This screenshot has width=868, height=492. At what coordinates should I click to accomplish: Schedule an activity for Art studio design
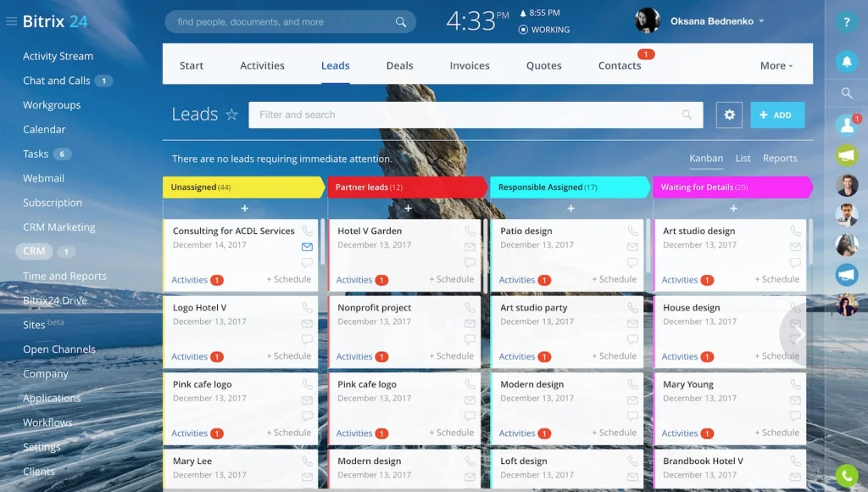click(x=776, y=278)
